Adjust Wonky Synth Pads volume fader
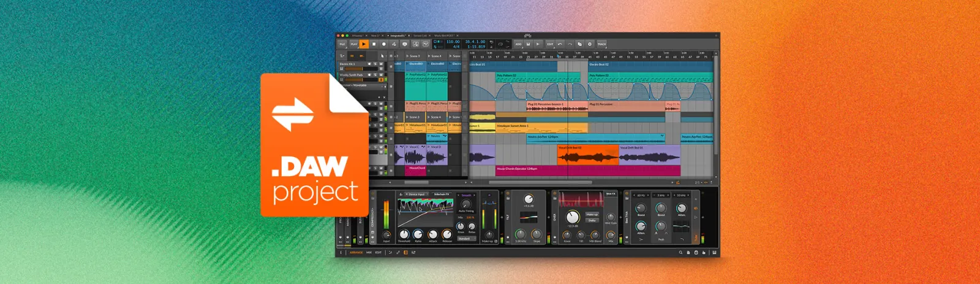Screen dimensions: 980x284 point(360,80)
